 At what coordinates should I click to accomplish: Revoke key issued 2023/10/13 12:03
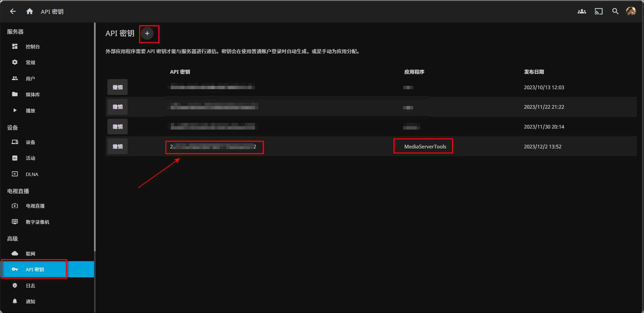click(118, 87)
